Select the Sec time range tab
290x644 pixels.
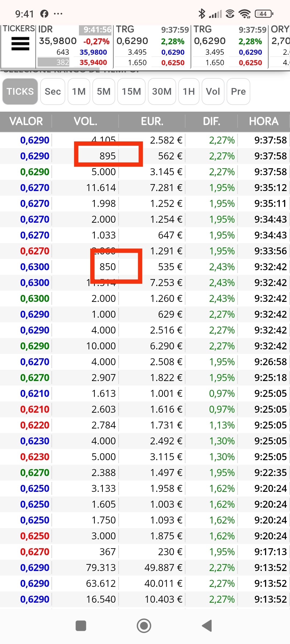click(53, 92)
